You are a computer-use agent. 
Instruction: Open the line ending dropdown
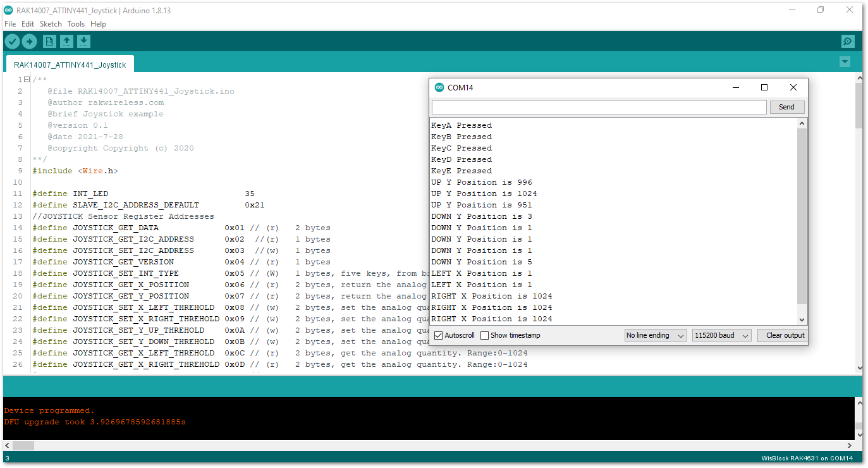656,335
